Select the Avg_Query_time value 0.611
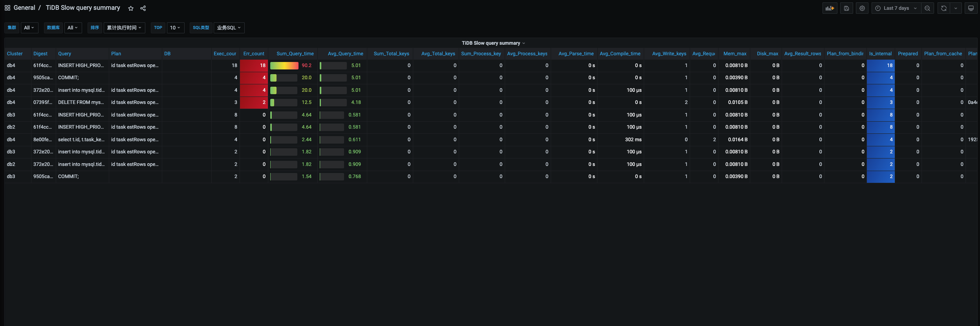Screen dimensions: 980x326 pyautogui.click(x=354, y=140)
